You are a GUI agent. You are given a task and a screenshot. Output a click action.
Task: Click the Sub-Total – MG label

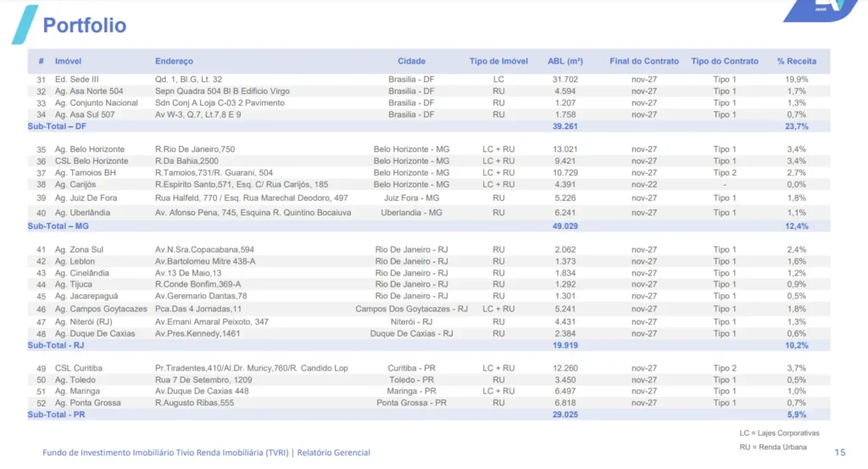click(58, 226)
